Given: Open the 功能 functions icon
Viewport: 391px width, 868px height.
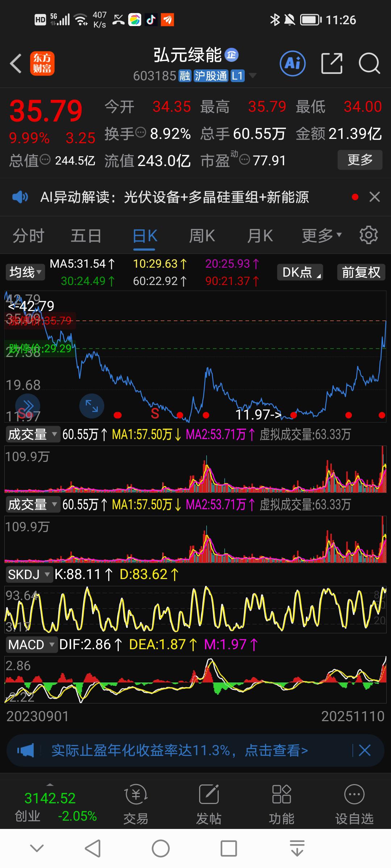Looking at the screenshot, I should pyautogui.click(x=282, y=804).
